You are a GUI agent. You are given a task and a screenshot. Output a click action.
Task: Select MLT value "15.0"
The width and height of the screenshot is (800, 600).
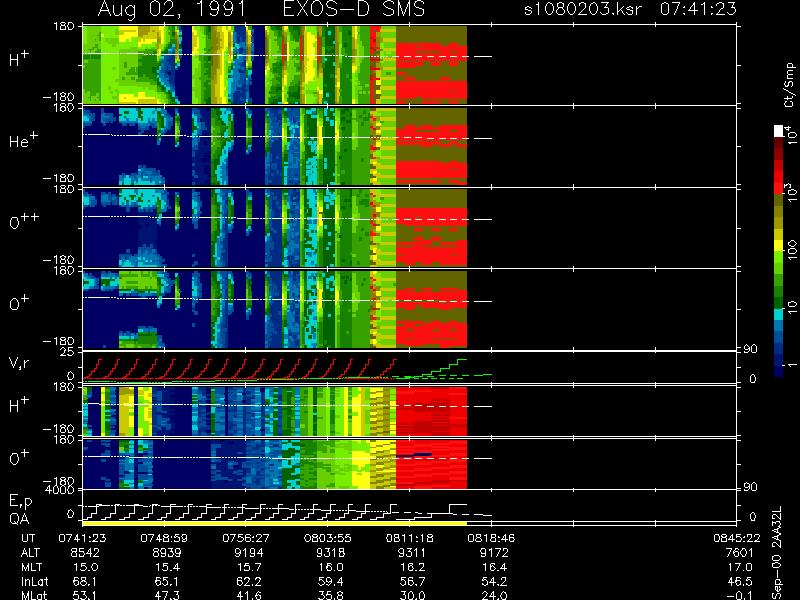pos(86,567)
